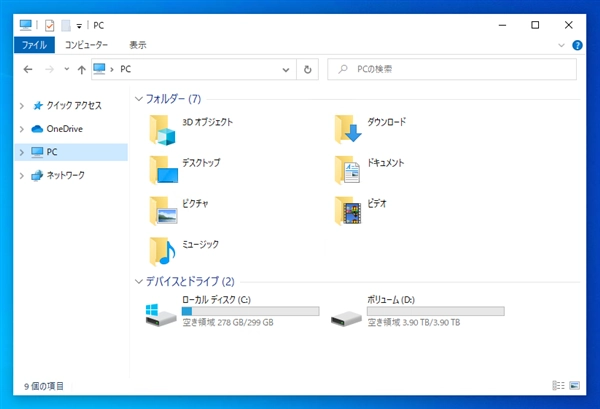Viewport: 600px width, 409px height.
Task: Open the ダウンロード folder icon
Action: coord(347,129)
